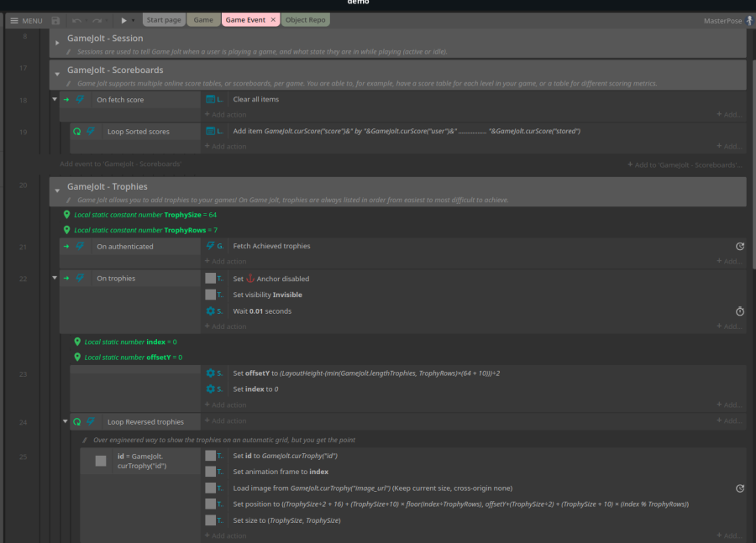Click the Run/Preview play icon in toolbar

point(123,18)
